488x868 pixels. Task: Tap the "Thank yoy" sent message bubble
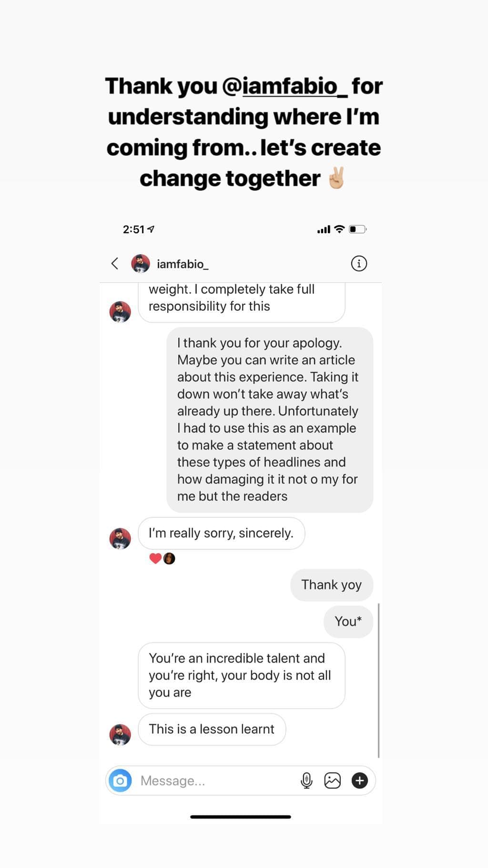[x=331, y=585]
